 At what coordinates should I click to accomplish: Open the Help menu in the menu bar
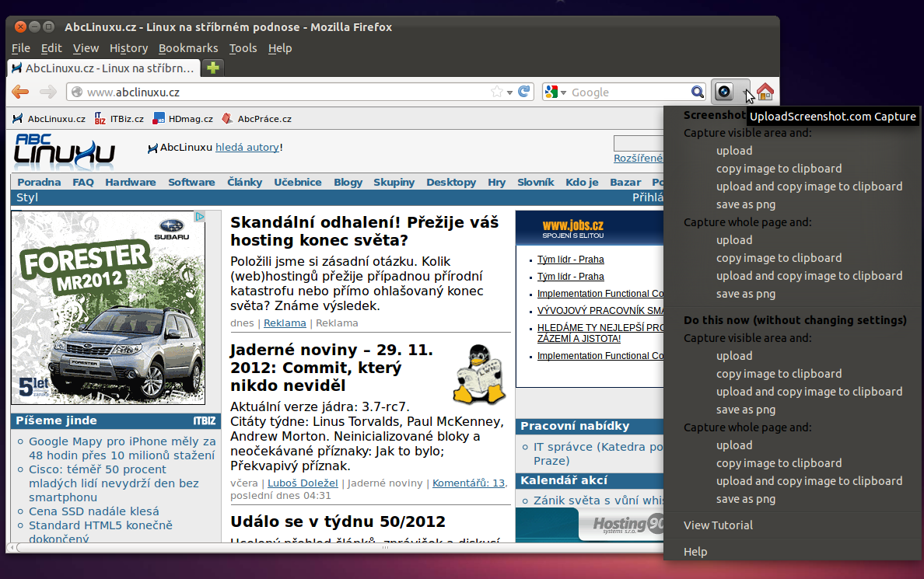280,48
